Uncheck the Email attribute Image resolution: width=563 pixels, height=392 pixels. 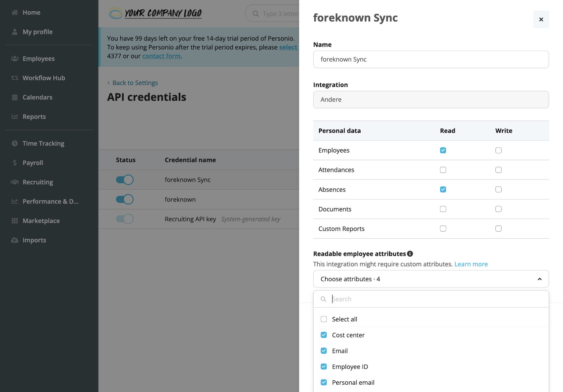(324, 351)
